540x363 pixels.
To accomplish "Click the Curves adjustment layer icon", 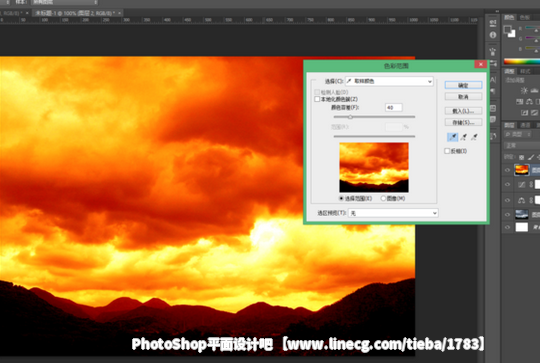I will click(521, 185).
